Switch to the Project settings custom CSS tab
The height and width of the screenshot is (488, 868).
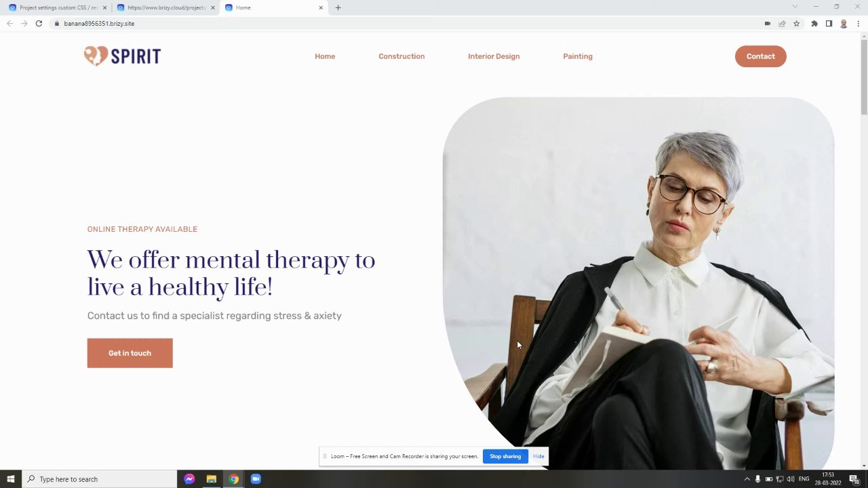coord(58,7)
